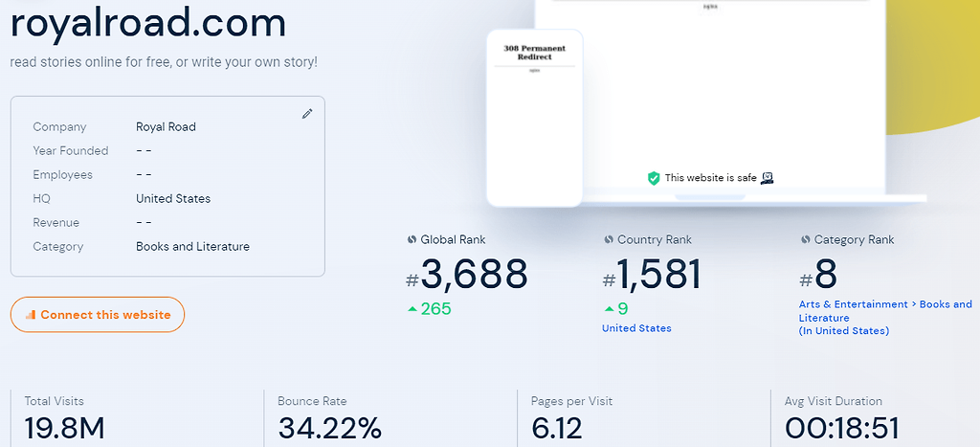Click the phone mockup 308 Permanent Redirect thumbnail
The height and width of the screenshot is (447, 980).
pyautogui.click(x=535, y=118)
